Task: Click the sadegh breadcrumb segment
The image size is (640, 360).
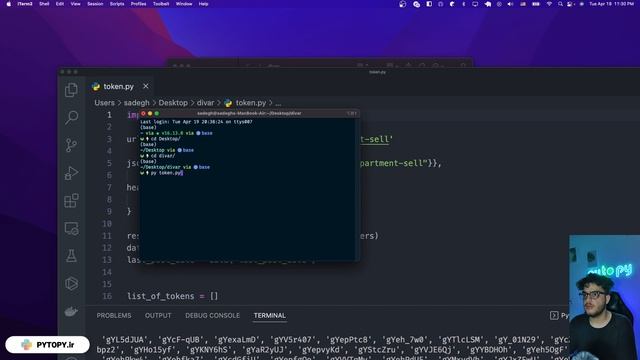Action: click(x=137, y=103)
